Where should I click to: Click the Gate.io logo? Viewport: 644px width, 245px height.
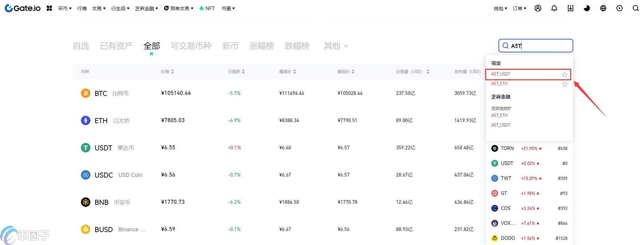click(x=23, y=8)
